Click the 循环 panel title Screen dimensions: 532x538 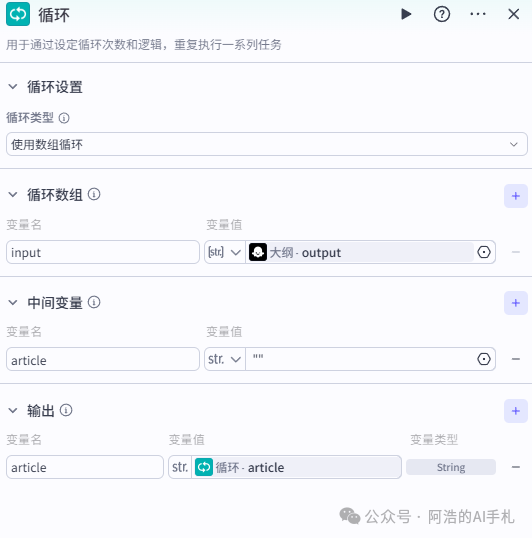[x=54, y=15]
